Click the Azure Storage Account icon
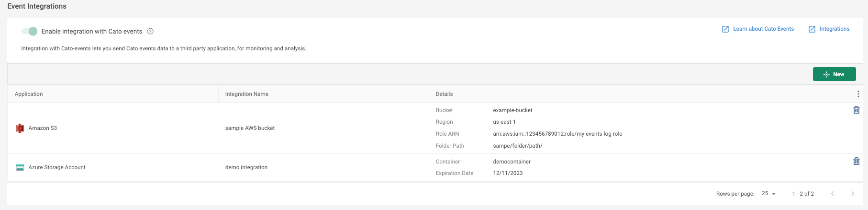 tap(20, 167)
